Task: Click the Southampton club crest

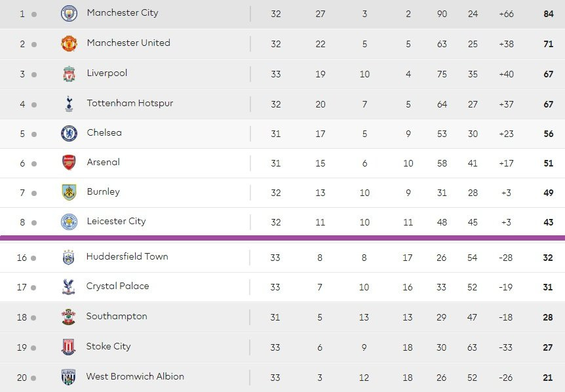Action: pyautogui.click(x=68, y=317)
